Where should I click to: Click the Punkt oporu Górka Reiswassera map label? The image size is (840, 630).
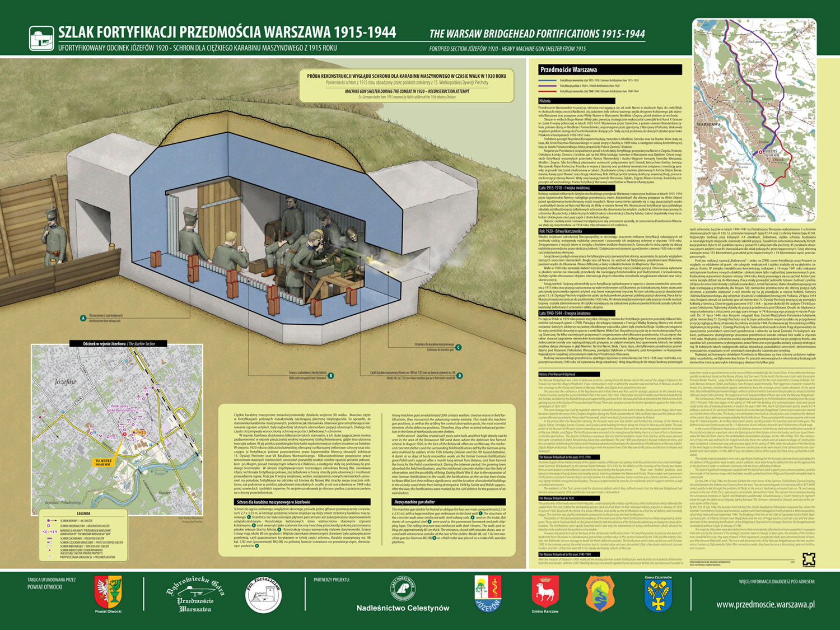120,408
